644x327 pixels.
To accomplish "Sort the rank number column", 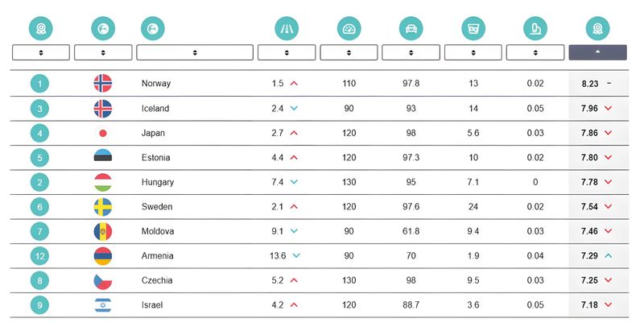I will [41, 52].
